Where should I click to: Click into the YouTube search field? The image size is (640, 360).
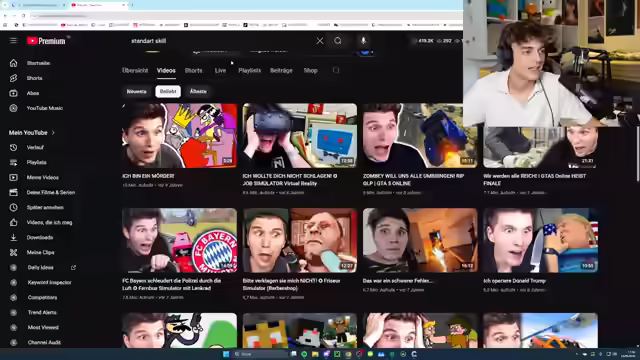(x=220, y=41)
